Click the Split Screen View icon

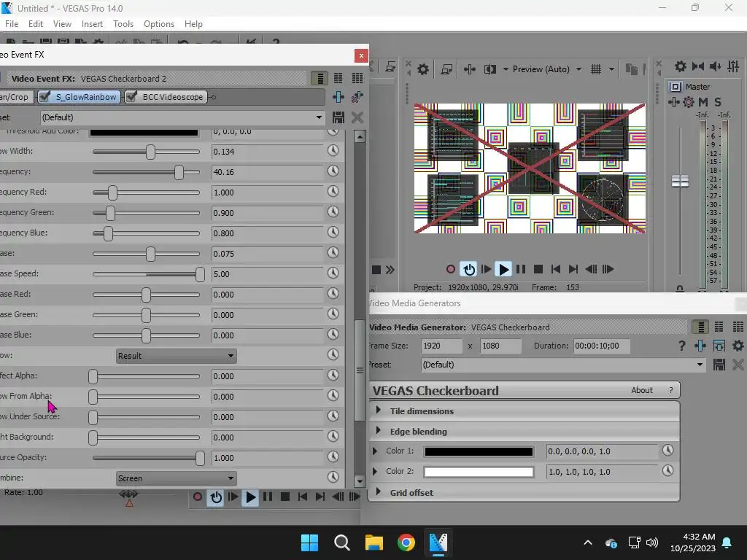point(490,69)
